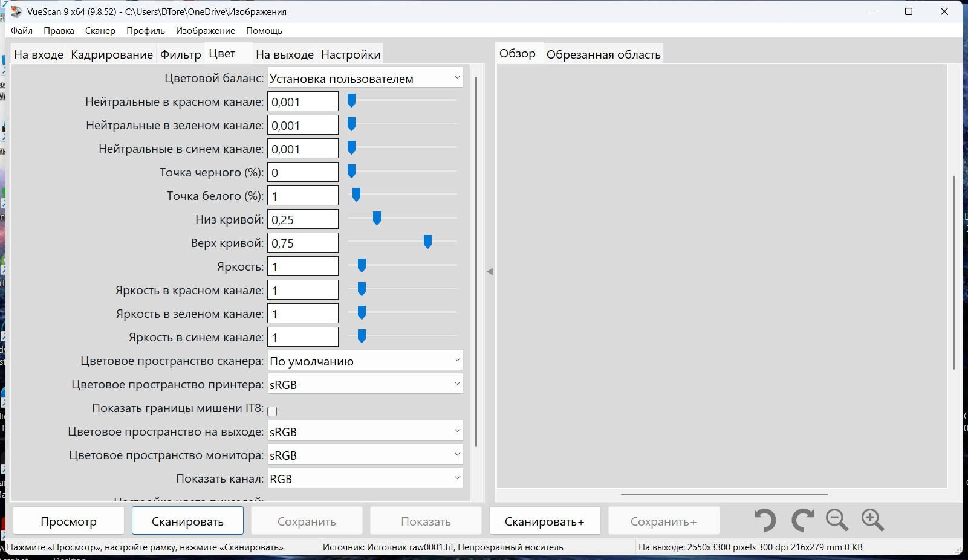Collapse the settings panel with the left arrow
968x560 pixels.
(x=490, y=272)
